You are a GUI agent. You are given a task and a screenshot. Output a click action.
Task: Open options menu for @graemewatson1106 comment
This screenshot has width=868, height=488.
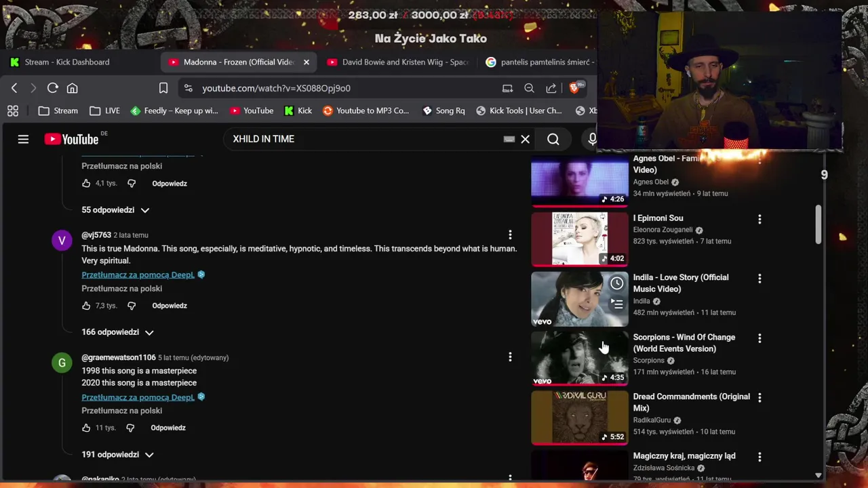tap(510, 357)
